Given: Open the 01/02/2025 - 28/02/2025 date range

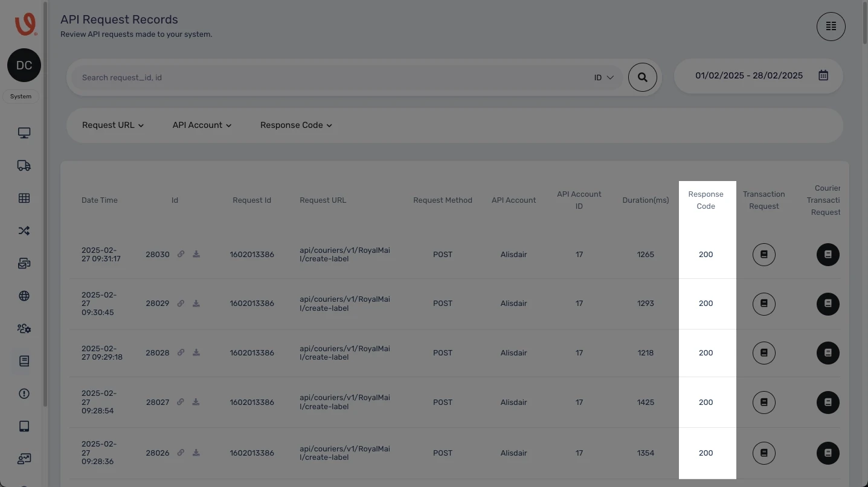Looking at the screenshot, I should 758,75.
